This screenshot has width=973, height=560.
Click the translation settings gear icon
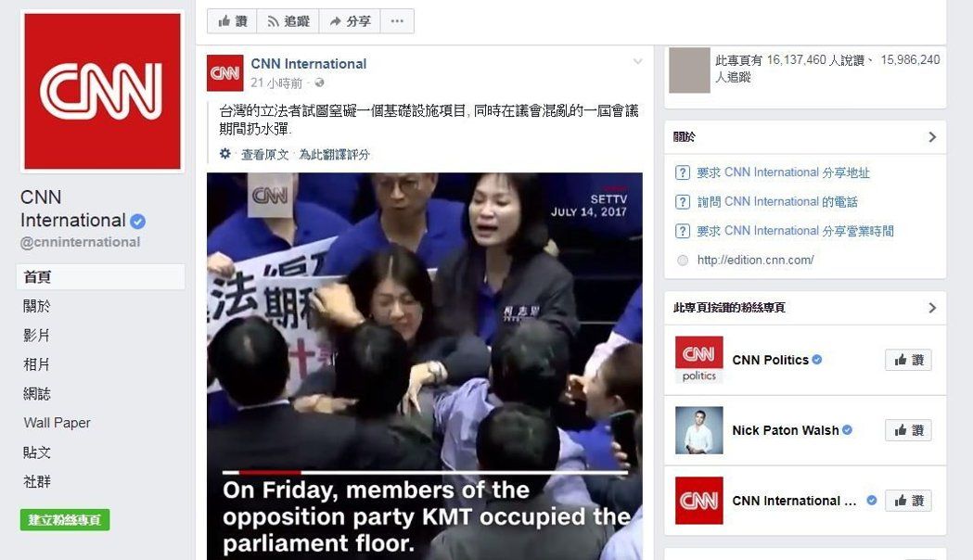click(225, 153)
